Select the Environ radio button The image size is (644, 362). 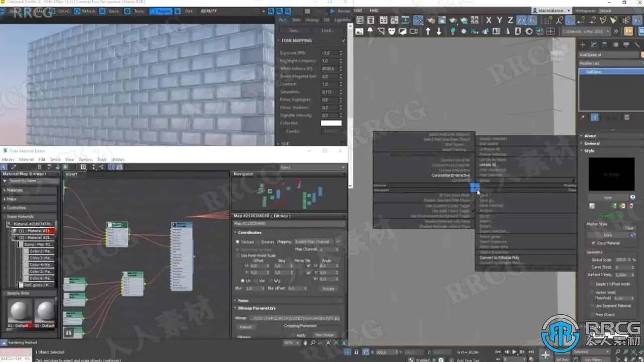click(x=257, y=242)
